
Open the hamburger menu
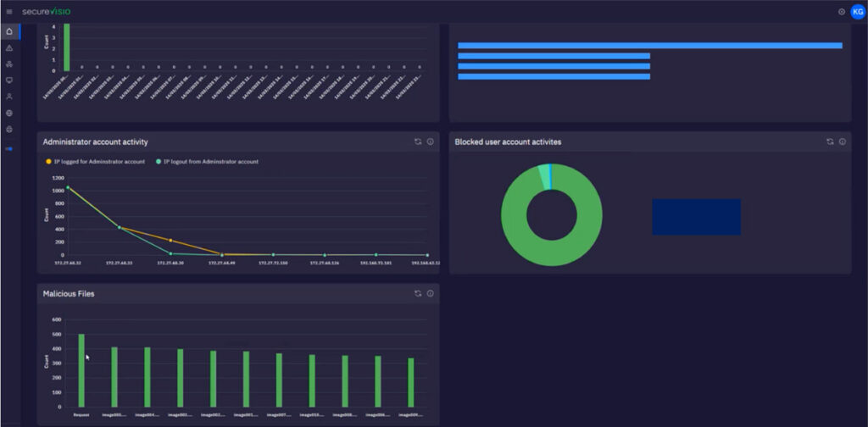(8, 12)
